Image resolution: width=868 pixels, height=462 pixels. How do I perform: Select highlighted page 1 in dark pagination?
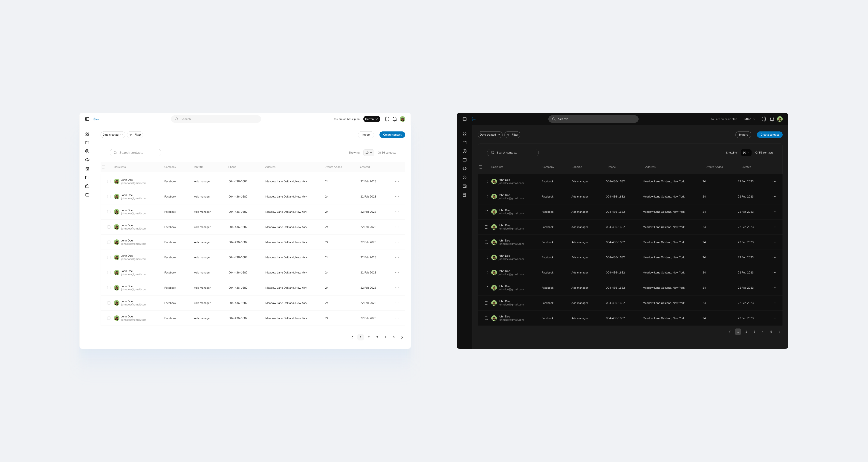(x=738, y=331)
